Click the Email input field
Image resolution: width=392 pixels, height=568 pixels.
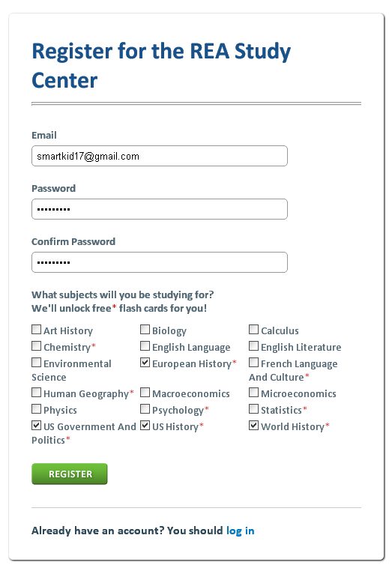[x=160, y=156]
